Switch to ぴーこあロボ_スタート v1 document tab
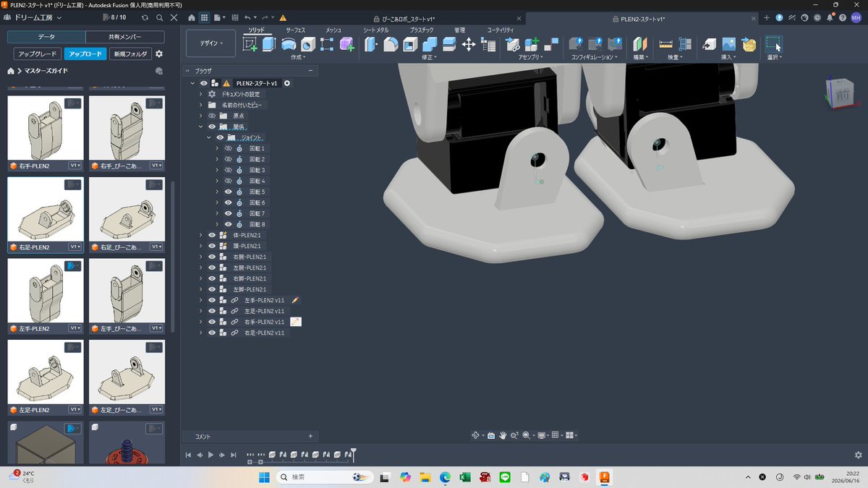 coord(409,17)
